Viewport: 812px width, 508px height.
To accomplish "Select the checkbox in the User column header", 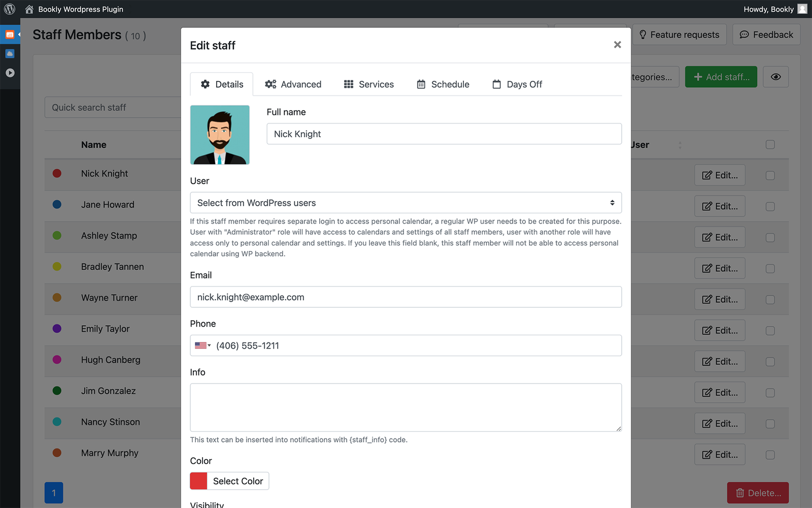I will click(x=770, y=144).
